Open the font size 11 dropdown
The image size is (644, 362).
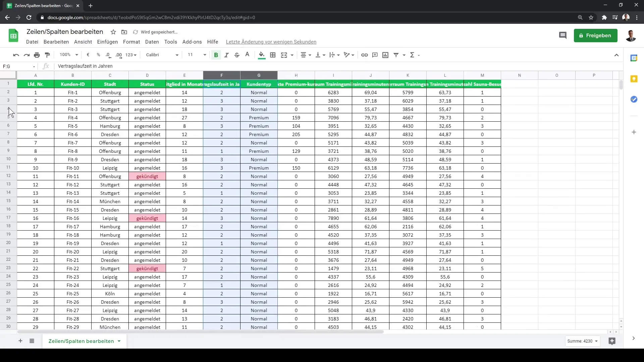197,55
